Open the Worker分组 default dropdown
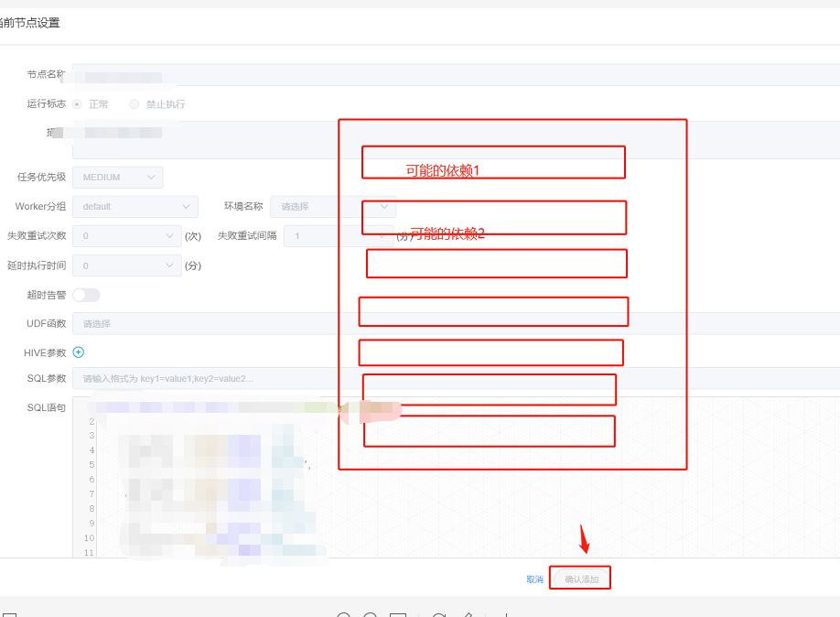This screenshot has width=840, height=617. coord(135,206)
